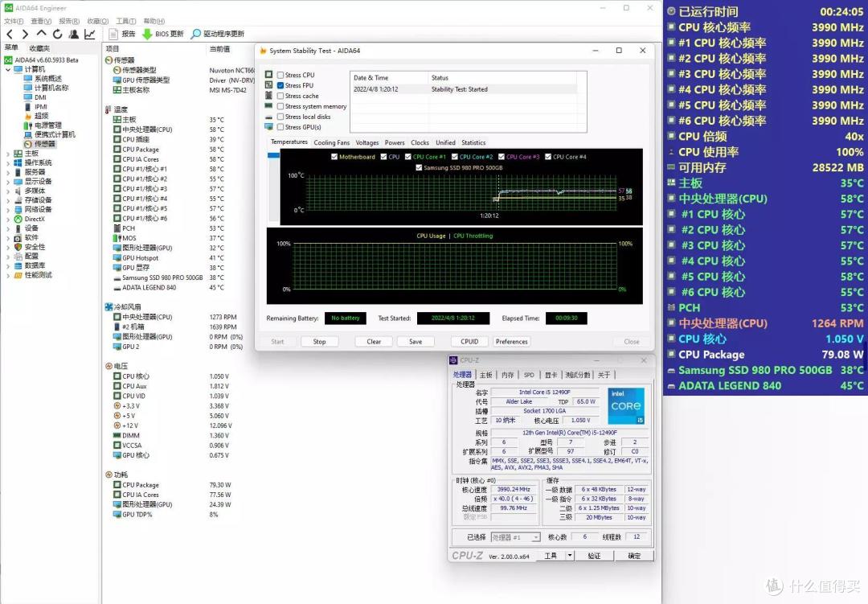Go forward with the AIDA64 forward arrow
868x604 pixels.
[x=25, y=35]
